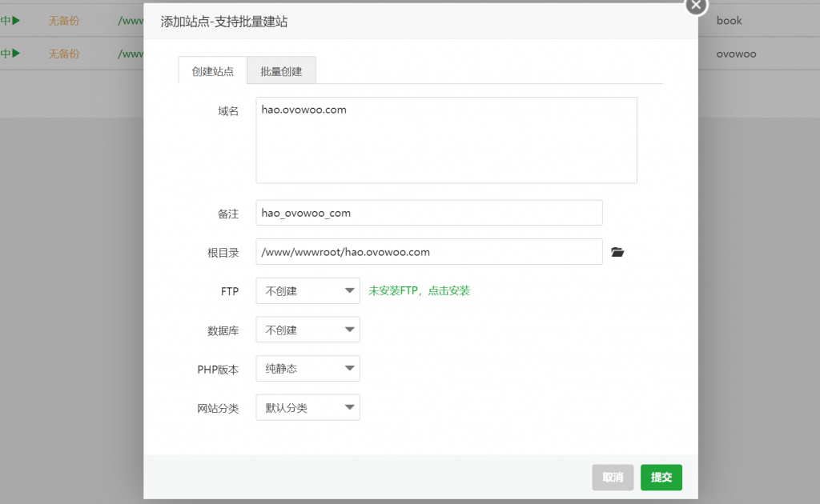Open the 数据库 dropdown
The width and height of the screenshot is (820, 504).
(307, 330)
